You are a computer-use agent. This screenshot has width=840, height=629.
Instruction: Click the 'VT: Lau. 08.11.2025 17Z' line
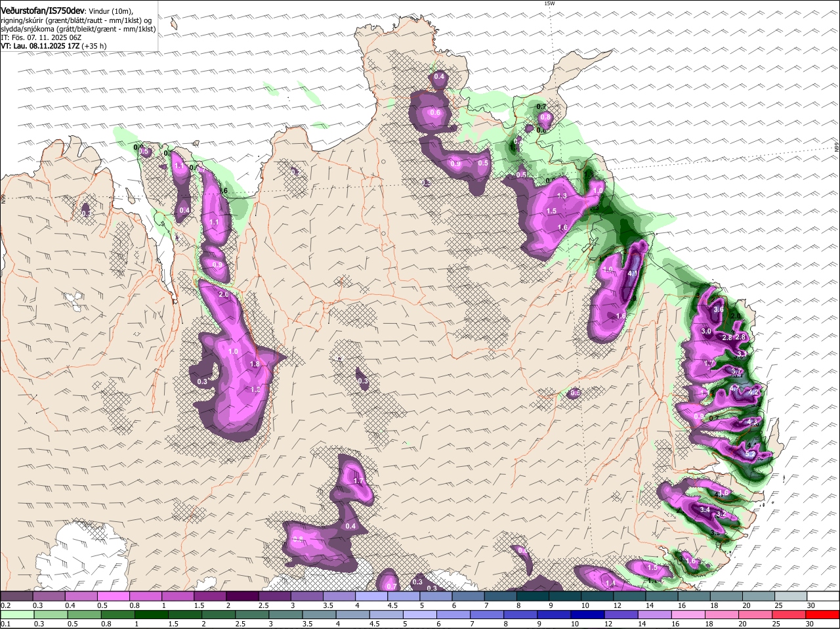54,46
